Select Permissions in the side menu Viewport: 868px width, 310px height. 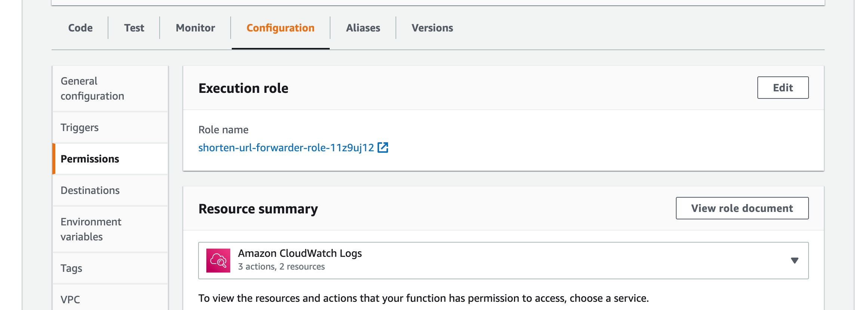point(90,159)
